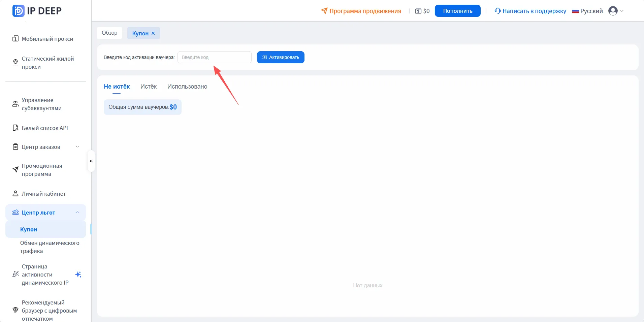Click the sub-account management people icon
Viewport: 644px width, 322px height.
(x=15, y=104)
